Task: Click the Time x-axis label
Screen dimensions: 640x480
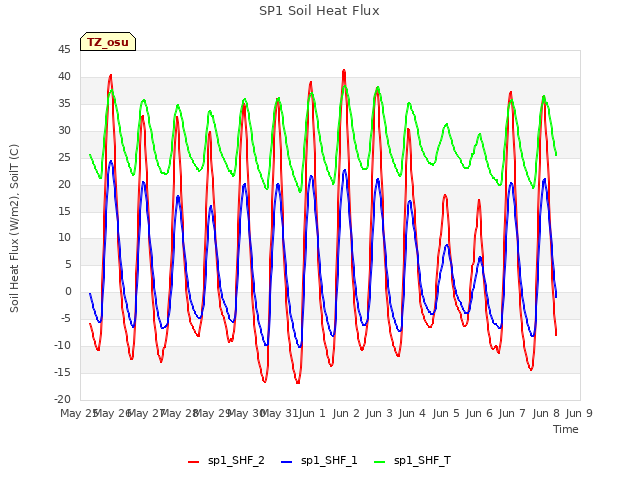Action: (566, 429)
